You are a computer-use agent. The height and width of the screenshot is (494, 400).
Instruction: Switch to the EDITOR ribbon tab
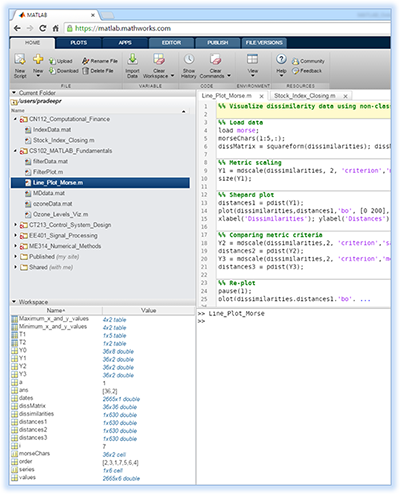coord(171,43)
